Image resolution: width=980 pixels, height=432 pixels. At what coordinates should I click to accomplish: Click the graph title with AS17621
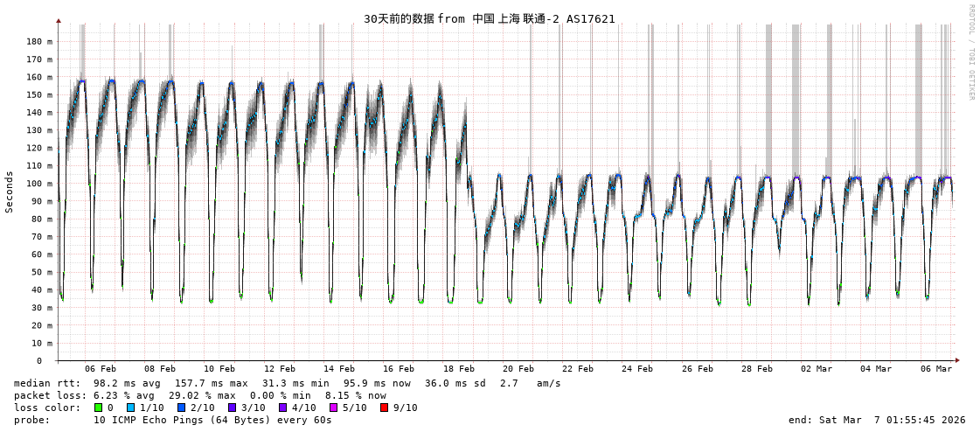(x=489, y=18)
